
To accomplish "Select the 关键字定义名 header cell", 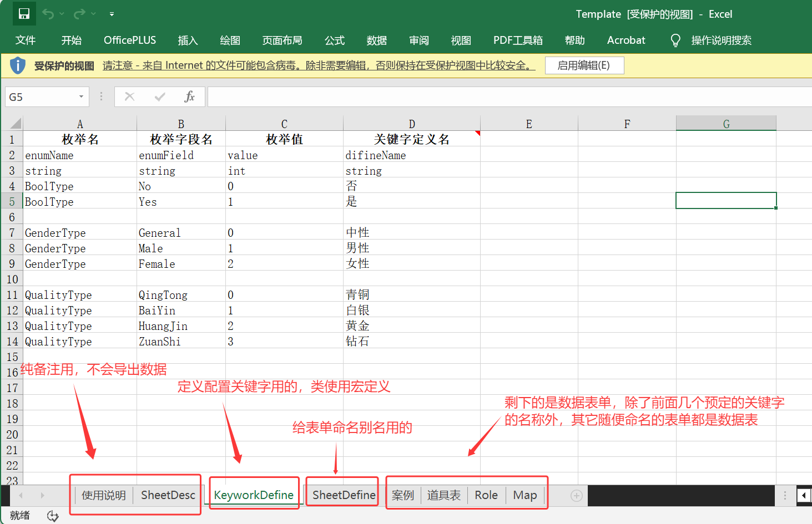I will [x=412, y=139].
